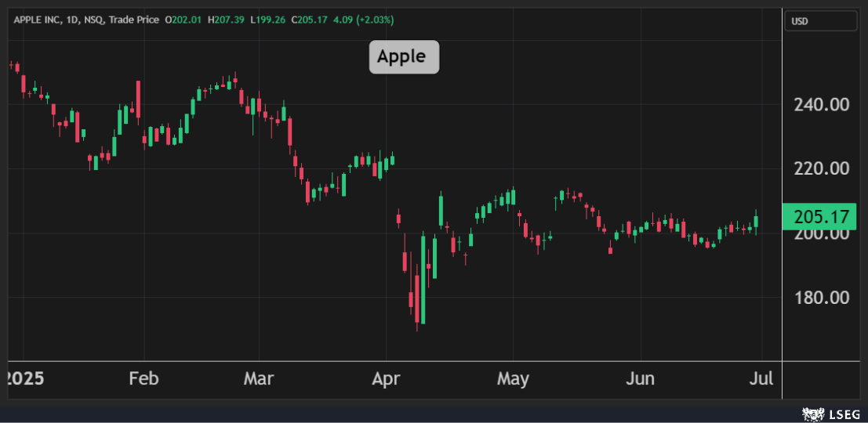Click the Jun label on time axis
The image size is (868, 423).
(641, 379)
